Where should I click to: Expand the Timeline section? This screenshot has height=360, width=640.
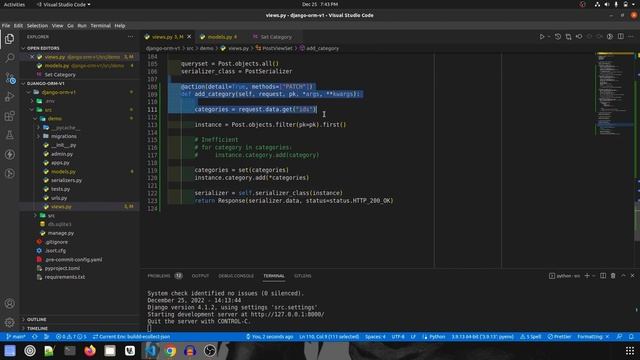37,328
